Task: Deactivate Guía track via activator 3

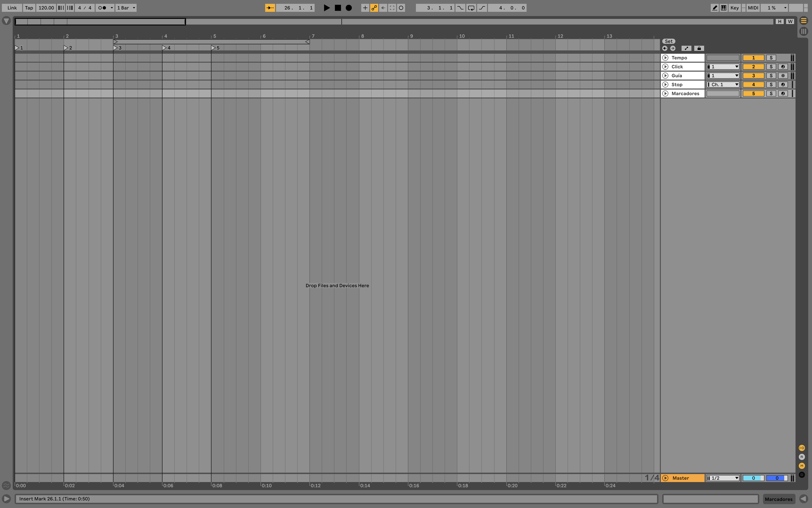Action: pyautogui.click(x=753, y=76)
